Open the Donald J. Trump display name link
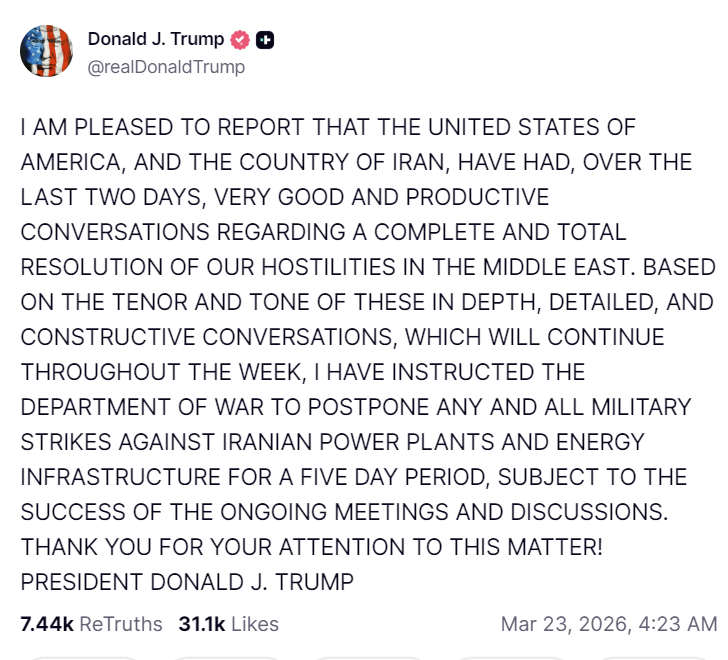Image resolution: width=728 pixels, height=660 pixels. coord(155,40)
